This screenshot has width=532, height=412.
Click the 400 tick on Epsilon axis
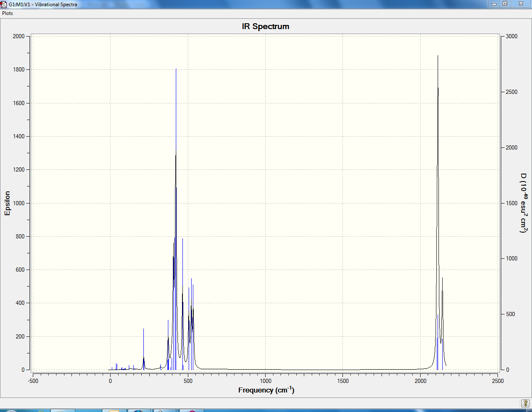[x=20, y=303]
